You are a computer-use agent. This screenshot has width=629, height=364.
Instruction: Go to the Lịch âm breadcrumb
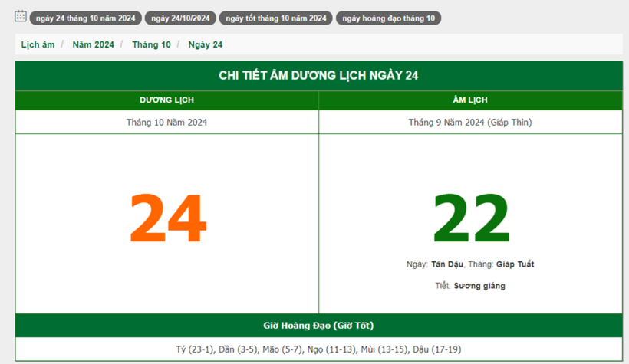(x=38, y=44)
